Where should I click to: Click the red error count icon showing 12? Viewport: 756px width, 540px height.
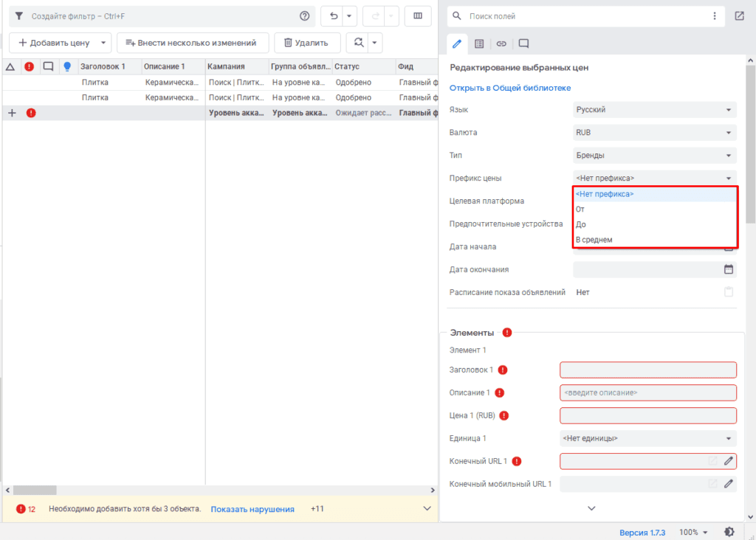coord(21,509)
